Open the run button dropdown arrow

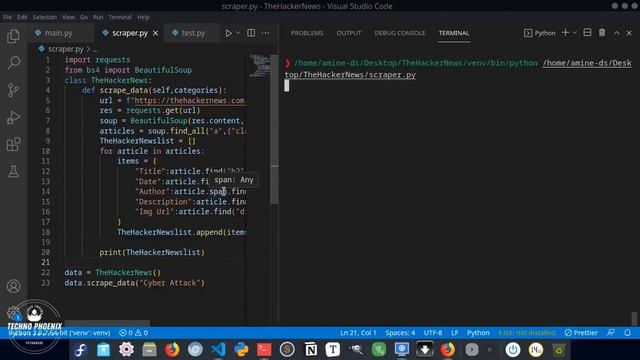point(238,33)
